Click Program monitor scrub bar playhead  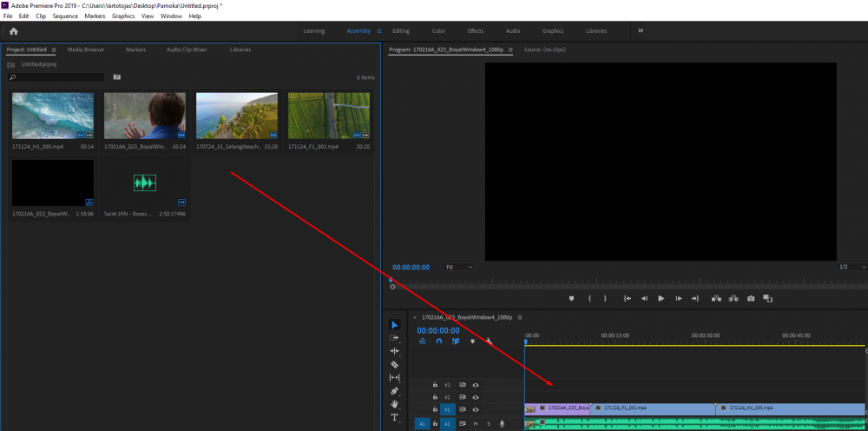coord(391,281)
